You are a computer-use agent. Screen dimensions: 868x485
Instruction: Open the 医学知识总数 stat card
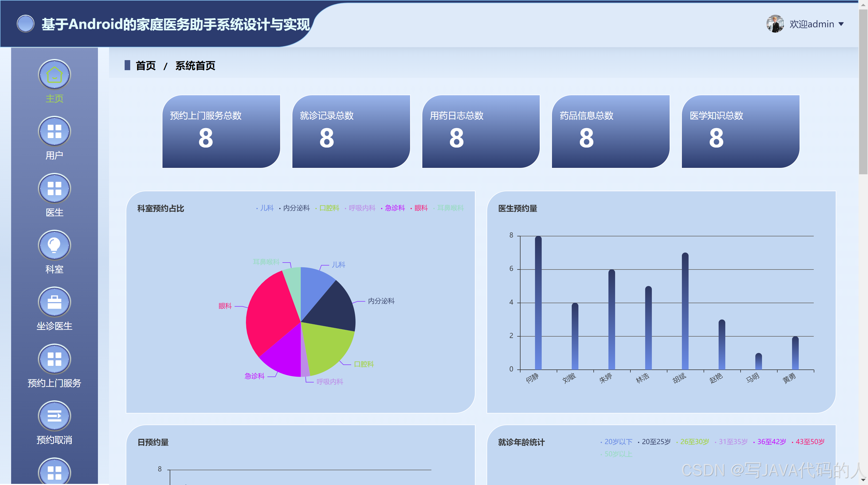740,131
